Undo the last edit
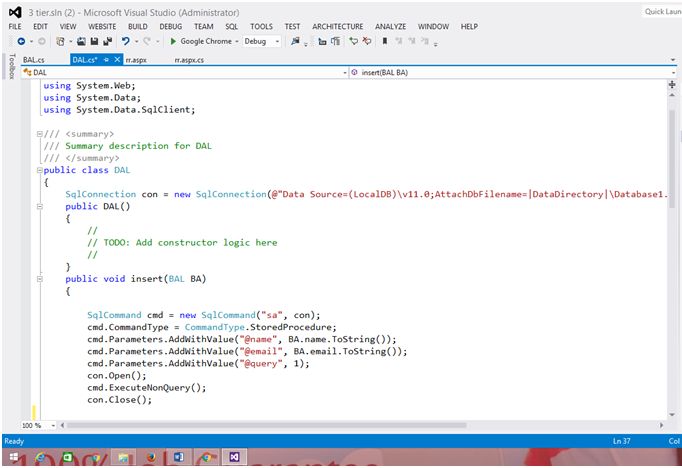 point(126,41)
